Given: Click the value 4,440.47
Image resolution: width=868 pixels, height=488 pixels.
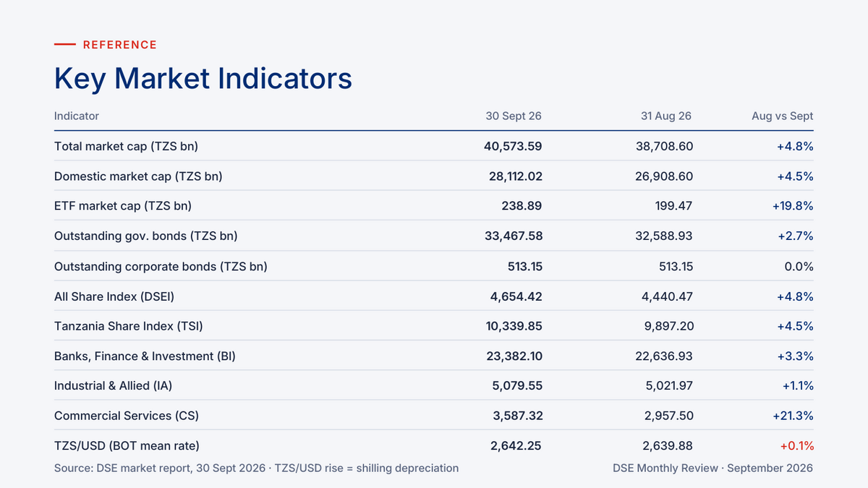Looking at the screenshot, I should click(x=668, y=296).
